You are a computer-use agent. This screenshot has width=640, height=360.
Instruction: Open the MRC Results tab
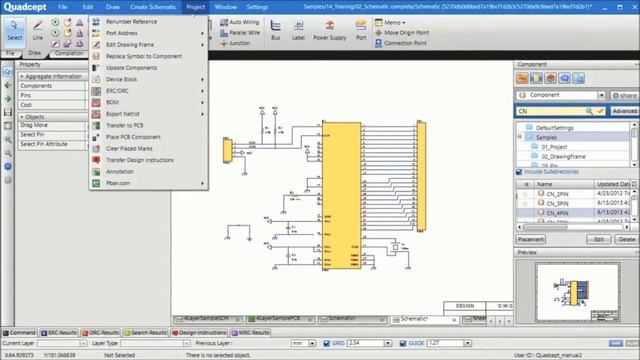click(x=250, y=333)
